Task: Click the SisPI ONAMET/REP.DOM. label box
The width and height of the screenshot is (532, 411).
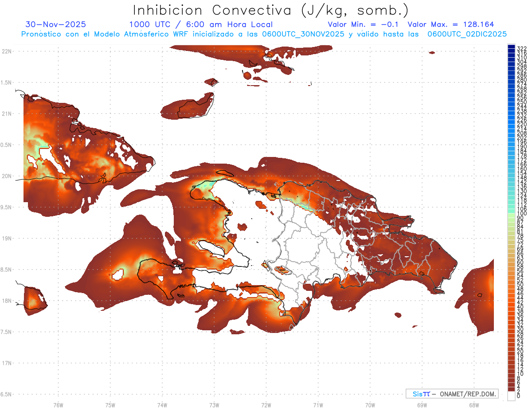Action: tap(452, 394)
